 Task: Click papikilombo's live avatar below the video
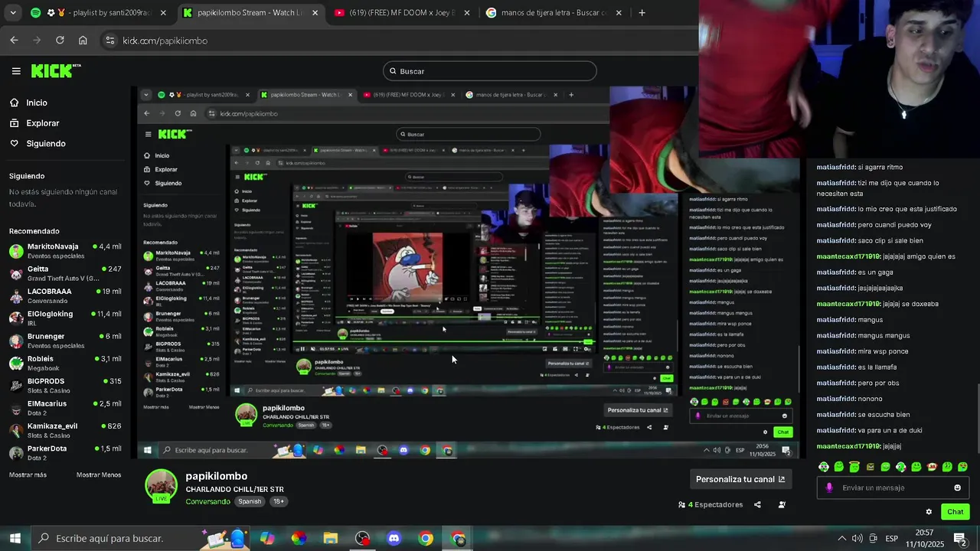click(x=161, y=487)
